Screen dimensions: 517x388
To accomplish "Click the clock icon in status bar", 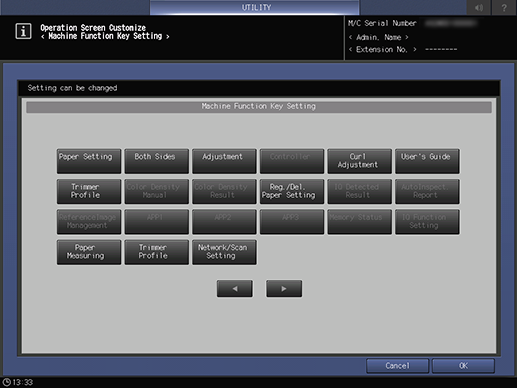I will (7, 382).
